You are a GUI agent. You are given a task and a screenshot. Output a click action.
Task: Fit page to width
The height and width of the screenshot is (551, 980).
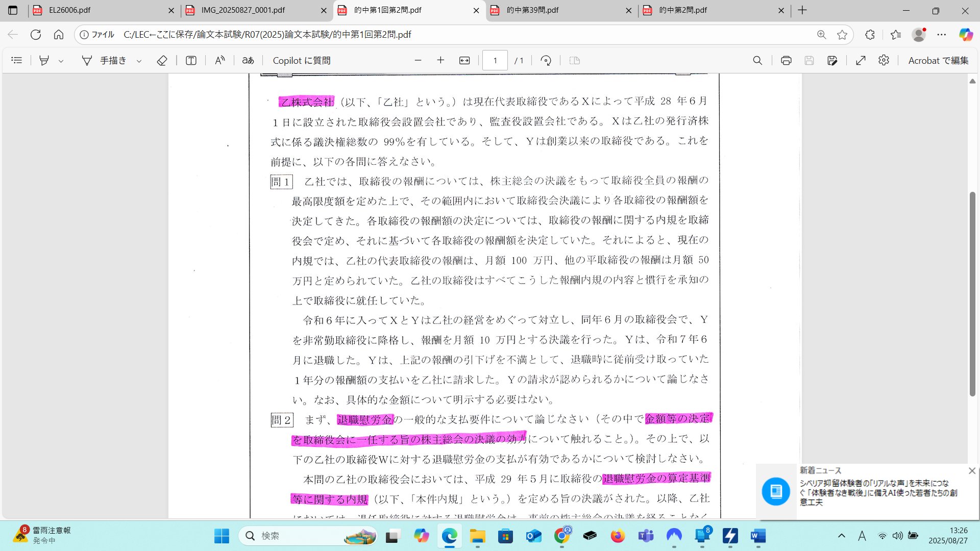pos(464,60)
